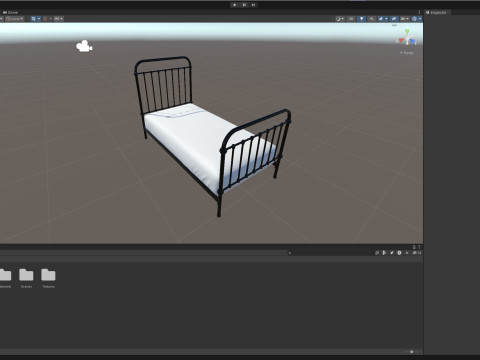This screenshot has width=480, height=360.
Task: Pause playback with the pause button
Action: point(244,5)
